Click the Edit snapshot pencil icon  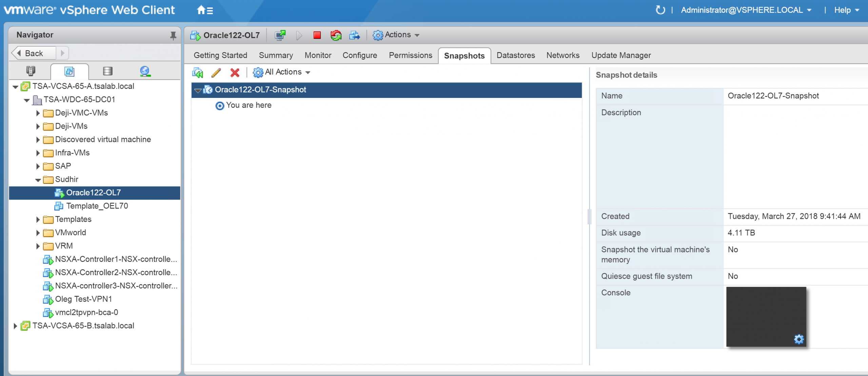[x=216, y=72]
